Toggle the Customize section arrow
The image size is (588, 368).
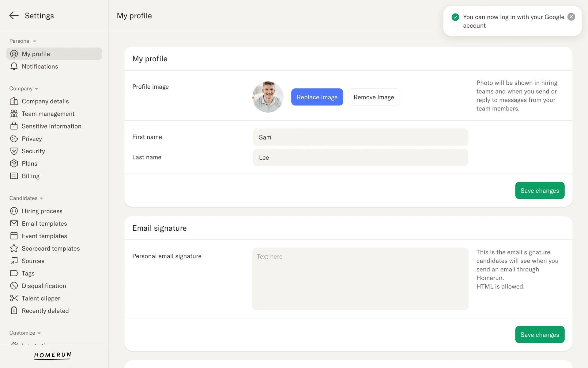click(39, 333)
